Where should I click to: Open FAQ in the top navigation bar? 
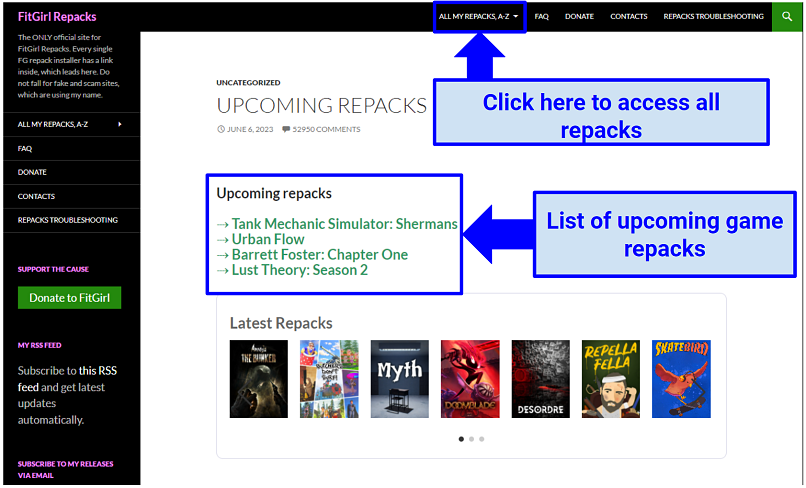[541, 16]
